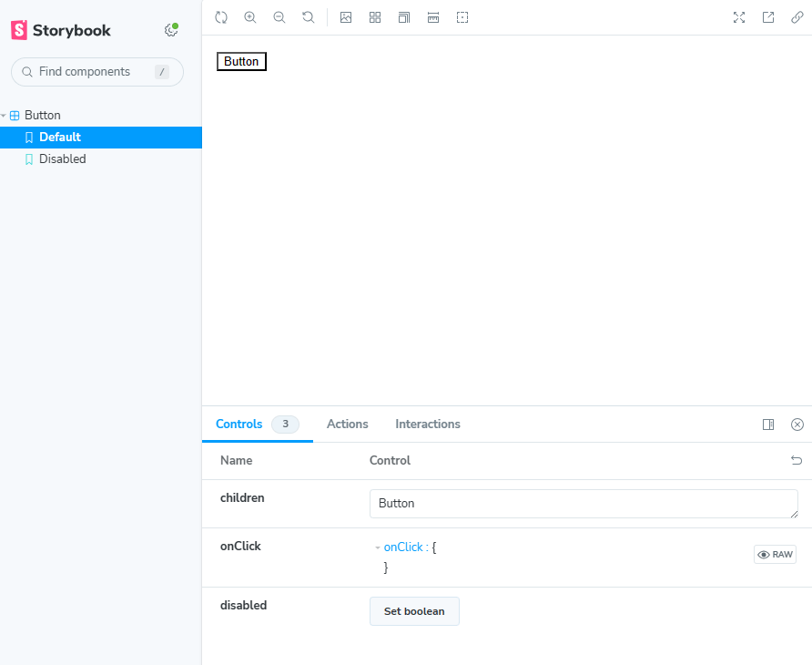
Task: Open the viewport size selector
Action: click(x=404, y=17)
